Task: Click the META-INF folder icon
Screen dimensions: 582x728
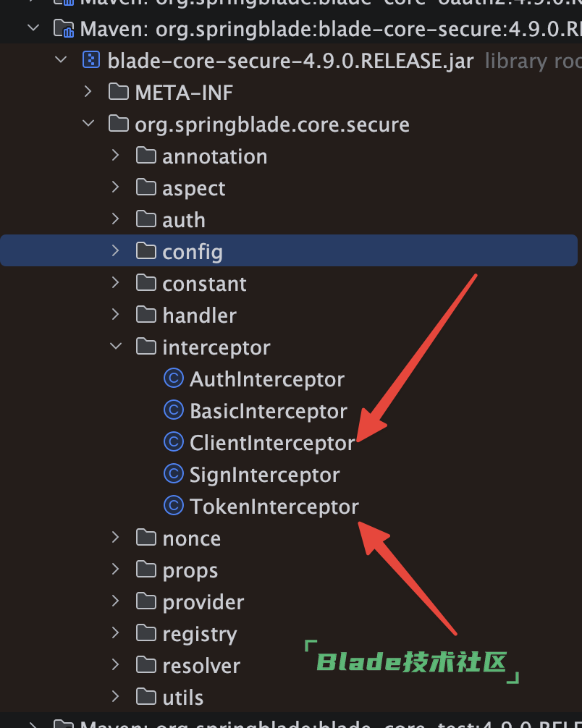Action: pyautogui.click(x=118, y=92)
